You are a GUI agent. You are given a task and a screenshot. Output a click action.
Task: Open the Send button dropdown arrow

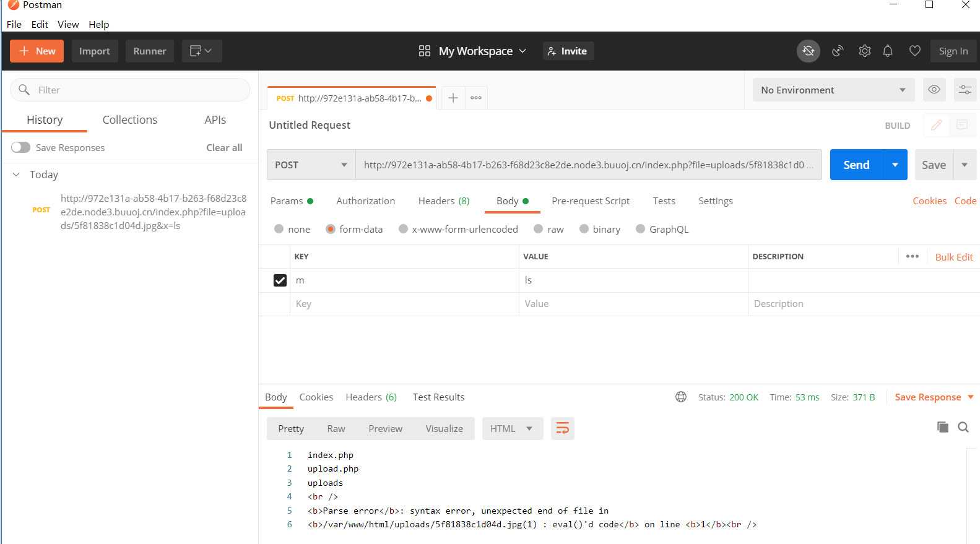[895, 165]
